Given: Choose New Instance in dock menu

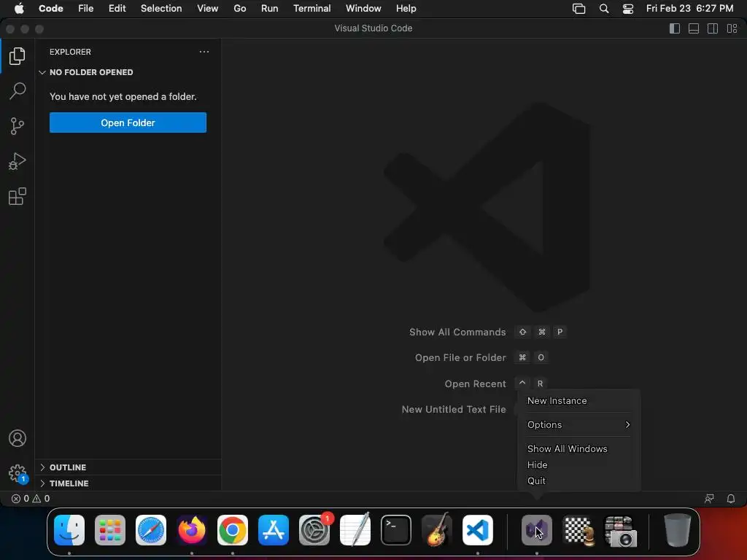Looking at the screenshot, I should coord(578,401).
